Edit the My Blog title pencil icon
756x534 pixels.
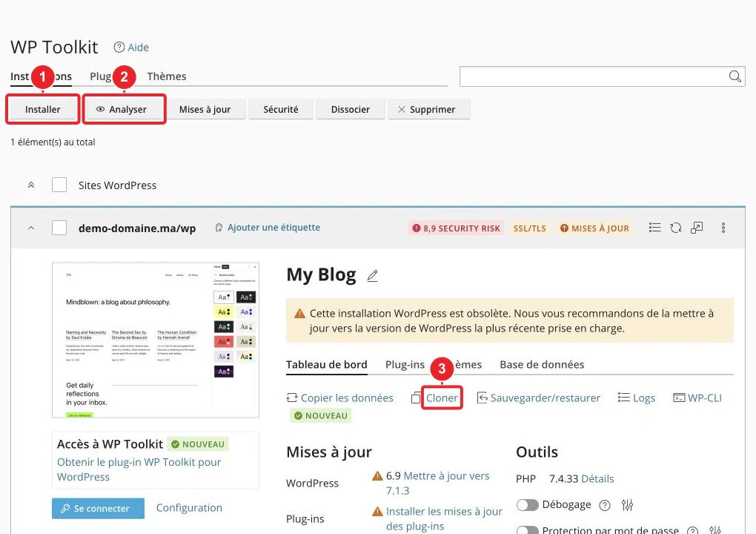372,276
